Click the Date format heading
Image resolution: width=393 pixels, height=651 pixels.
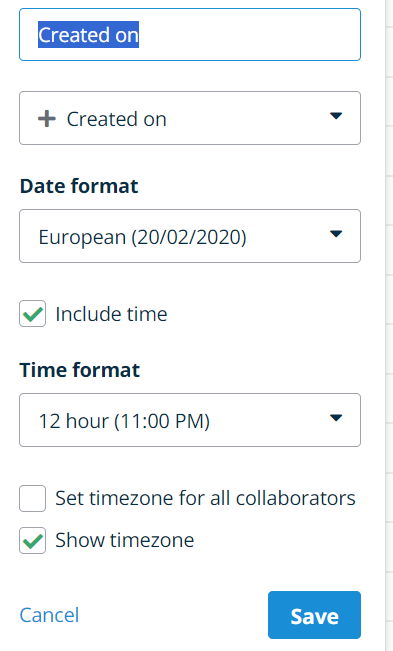click(79, 186)
